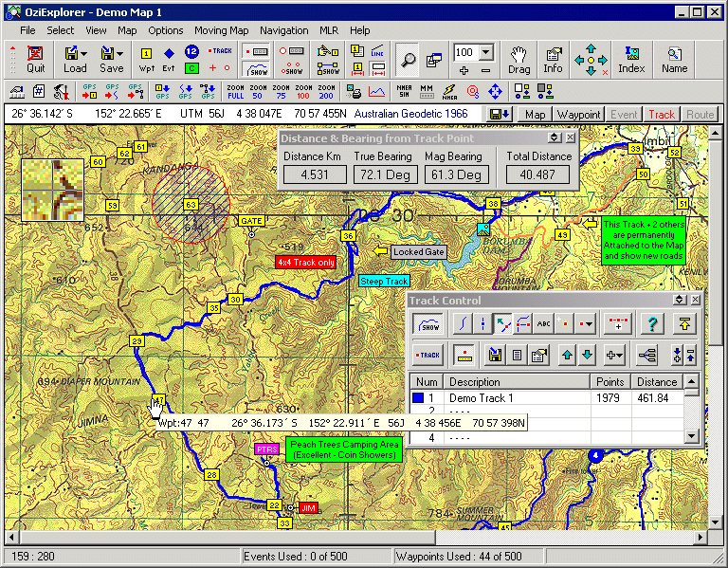Toggle Show track button in Track Control
728x568 pixels.
[x=429, y=323]
